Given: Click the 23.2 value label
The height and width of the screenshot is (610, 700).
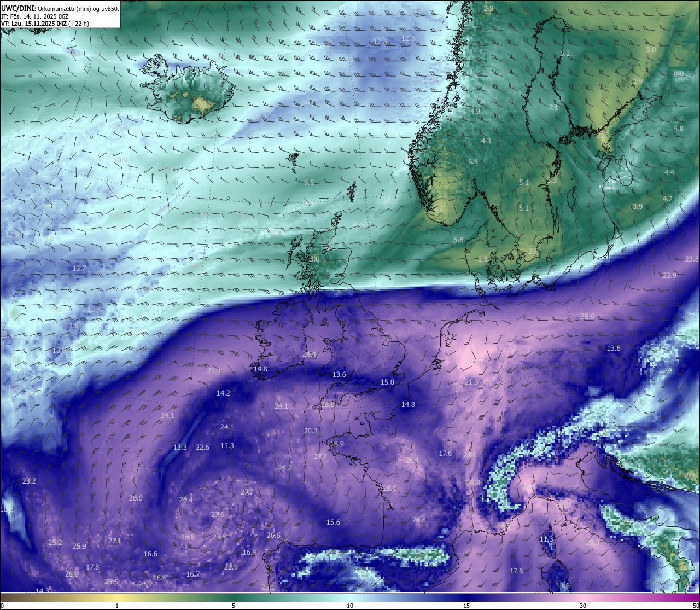Looking at the screenshot, I should (29, 481).
